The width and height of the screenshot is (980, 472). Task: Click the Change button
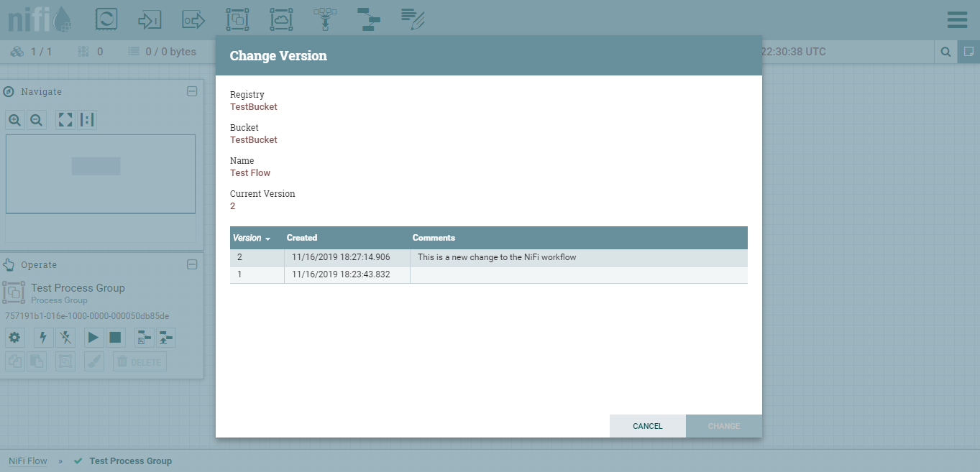point(723,426)
